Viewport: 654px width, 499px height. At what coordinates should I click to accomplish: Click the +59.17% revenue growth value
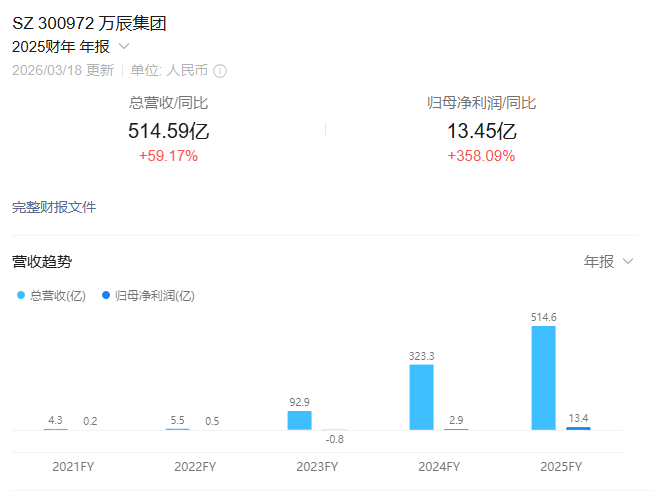tap(168, 156)
